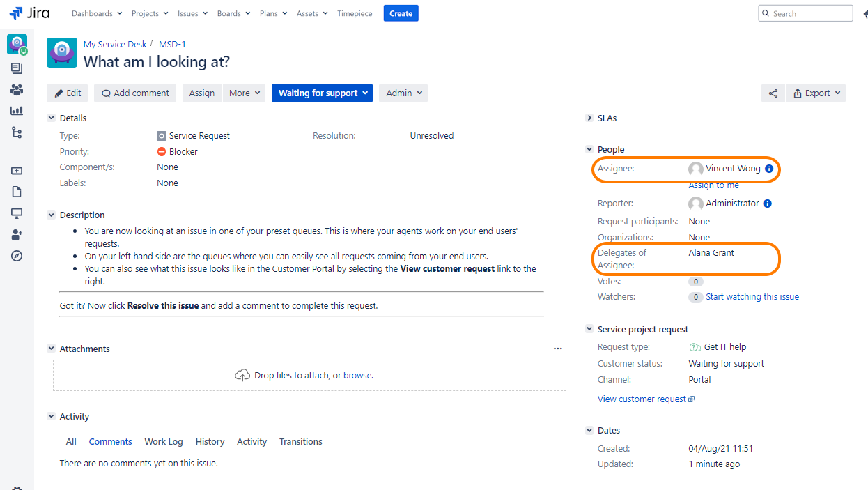
Task: Click the Search input field
Action: pos(809,13)
